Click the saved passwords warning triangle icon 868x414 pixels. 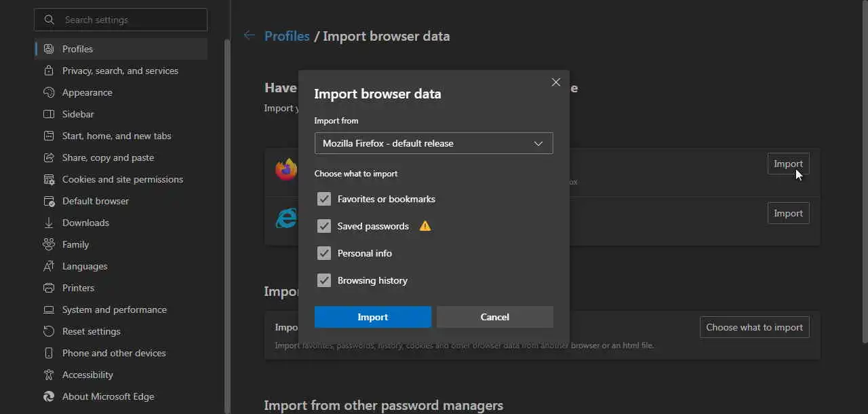point(425,226)
